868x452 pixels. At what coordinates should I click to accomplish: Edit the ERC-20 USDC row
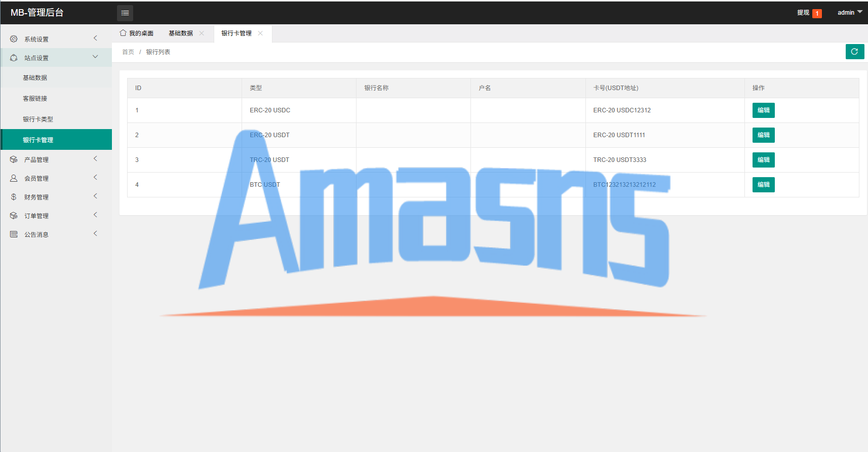tap(764, 110)
